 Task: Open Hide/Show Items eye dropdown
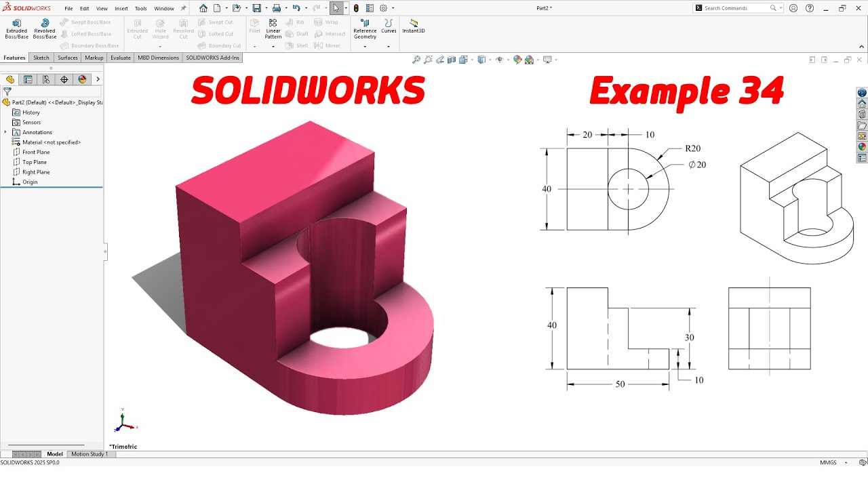(x=500, y=60)
